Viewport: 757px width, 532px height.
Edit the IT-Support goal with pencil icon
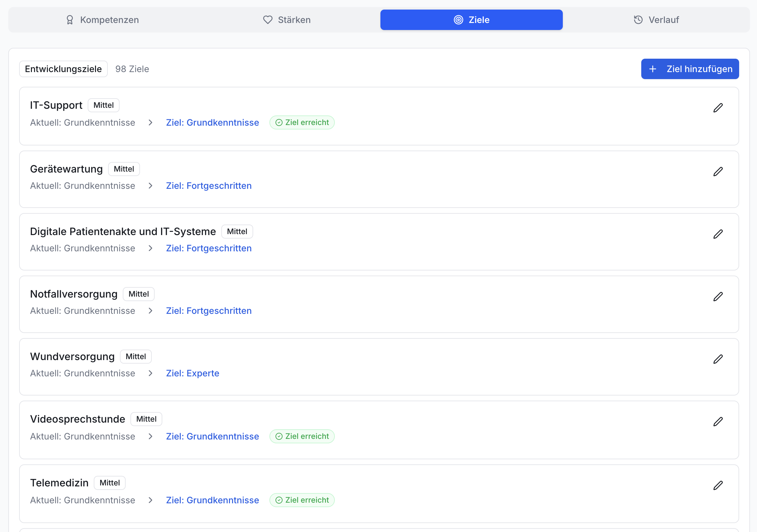pyautogui.click(x=718, y=108)
